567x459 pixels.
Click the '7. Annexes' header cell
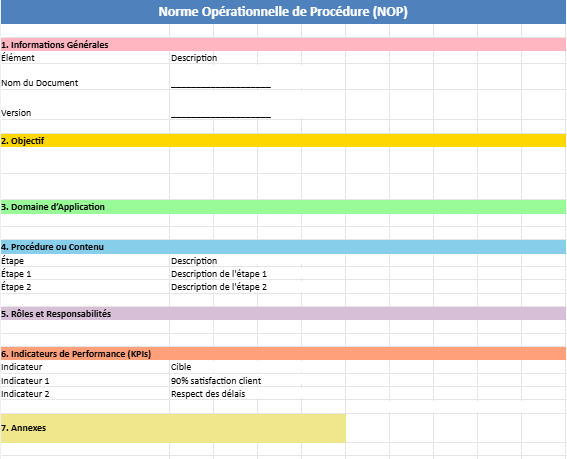pos(173,428)
